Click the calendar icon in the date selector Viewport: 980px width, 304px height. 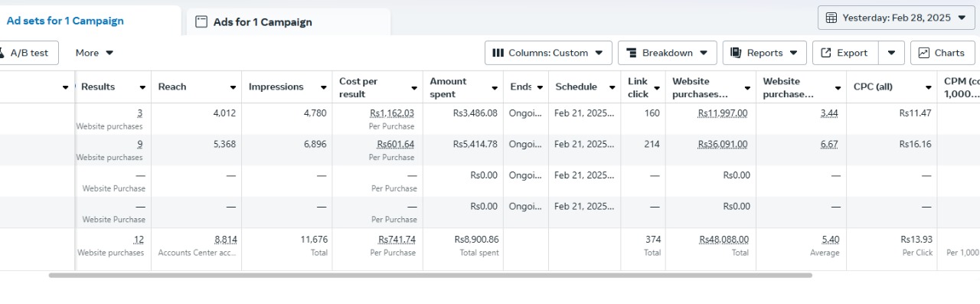pos(831,18)
